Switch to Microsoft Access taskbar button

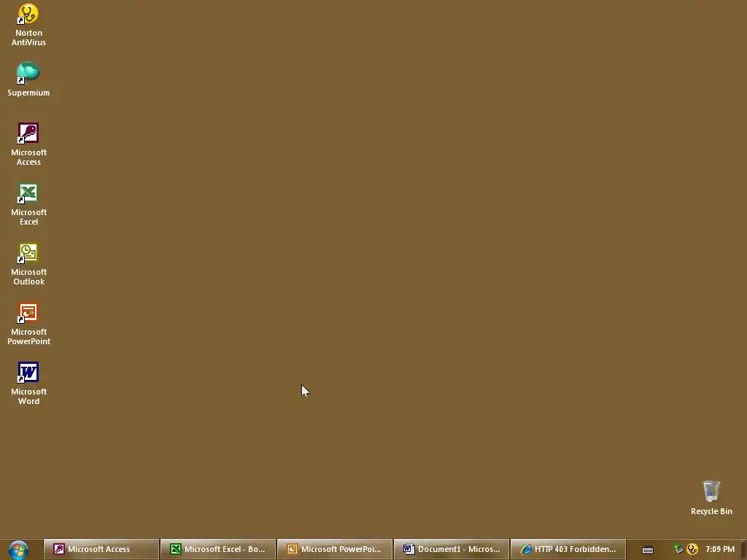coord(101,549)
